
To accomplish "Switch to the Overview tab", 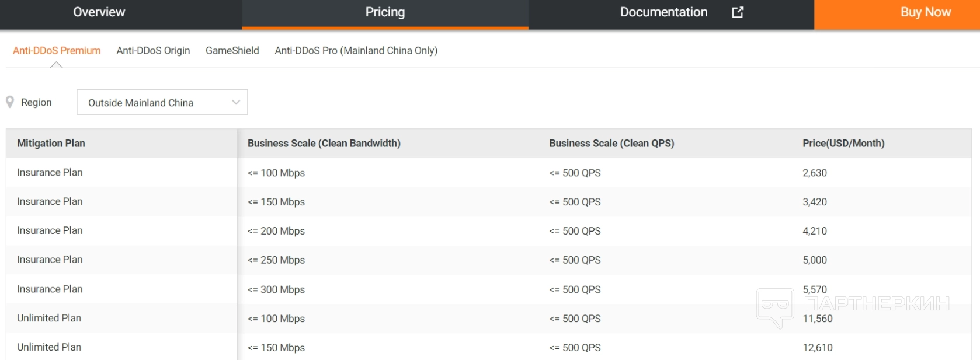I will pyautogui.click(x=99, y=12).
